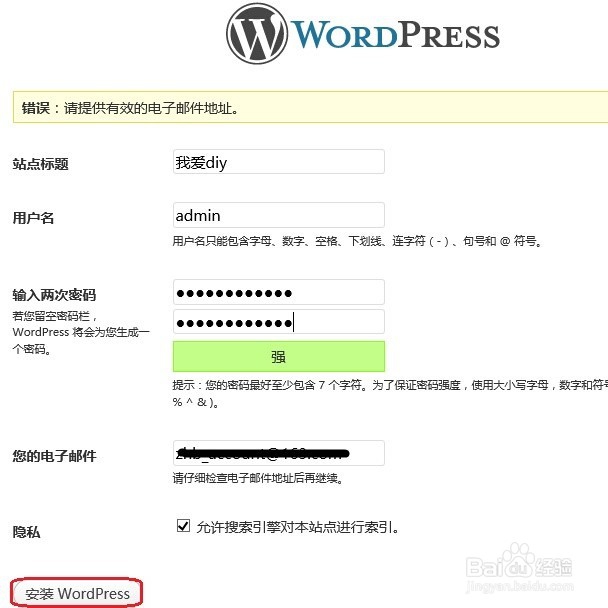Click the email address input field
This screenshot has width=608, height=608.
click(279, 453)
